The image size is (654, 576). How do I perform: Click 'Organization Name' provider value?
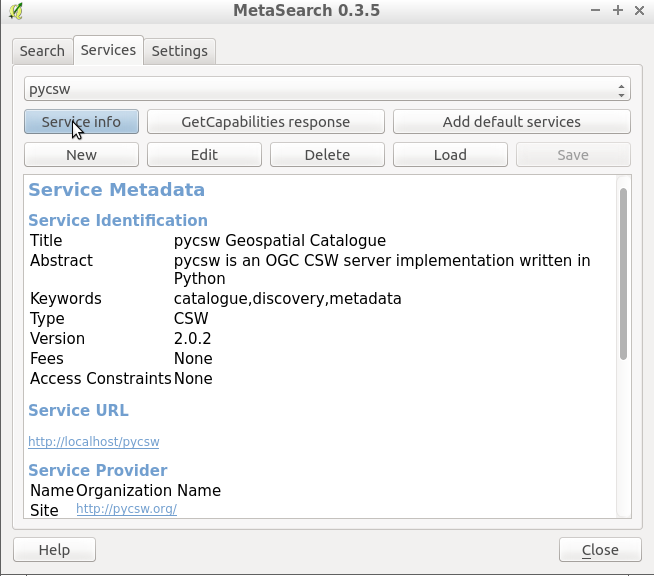pyautogui.click(x=148, y=490)
